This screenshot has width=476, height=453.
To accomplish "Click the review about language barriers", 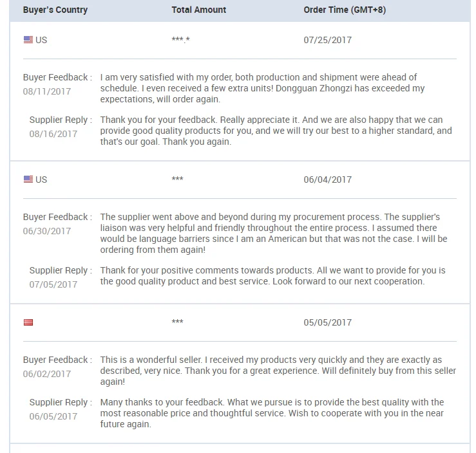I will pos(274,233).
